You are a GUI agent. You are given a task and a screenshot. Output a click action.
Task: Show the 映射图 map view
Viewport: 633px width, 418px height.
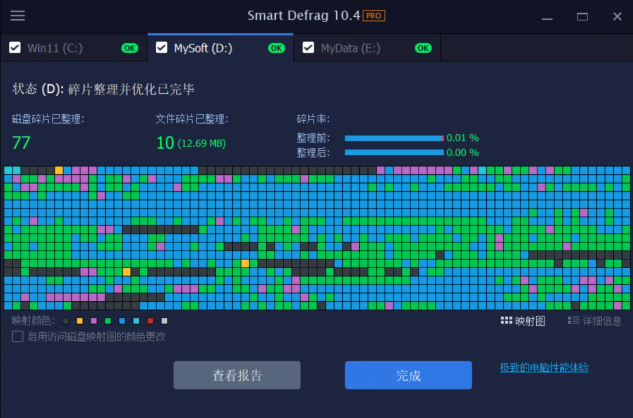click(x=523, y=321)
